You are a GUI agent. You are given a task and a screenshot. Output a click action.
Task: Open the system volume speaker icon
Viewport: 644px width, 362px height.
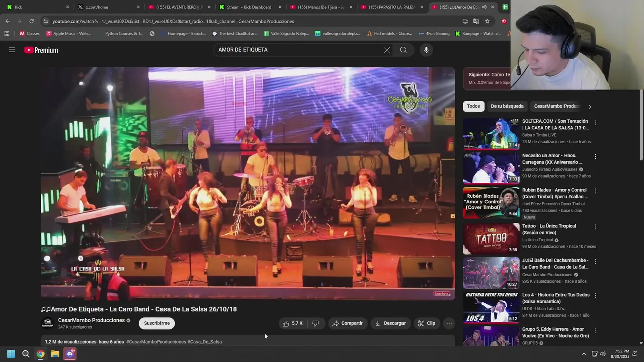pyautogui.click(x=603, y=354)
